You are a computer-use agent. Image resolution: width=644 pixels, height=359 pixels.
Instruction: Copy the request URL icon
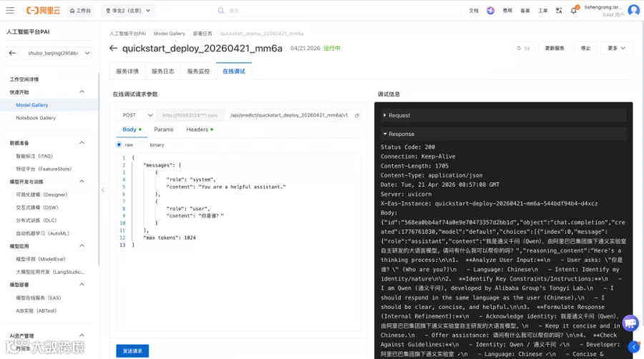pos(357,115)
